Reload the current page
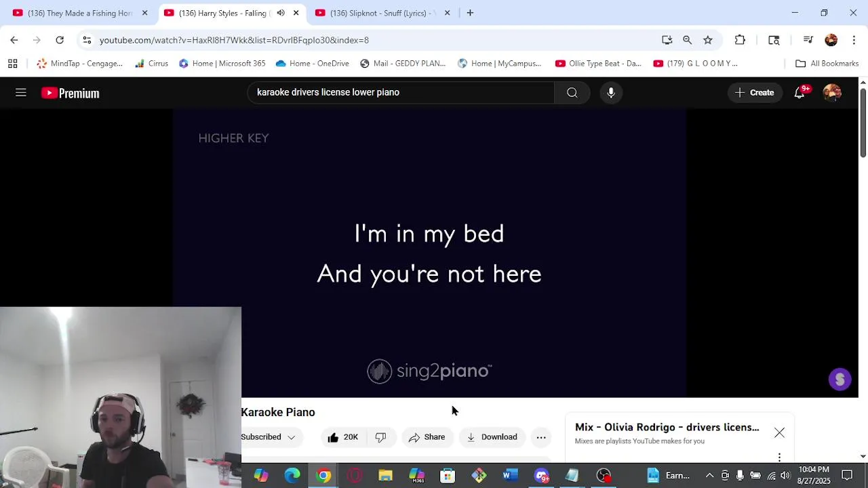Screen dimensions: 868x488 60,40
